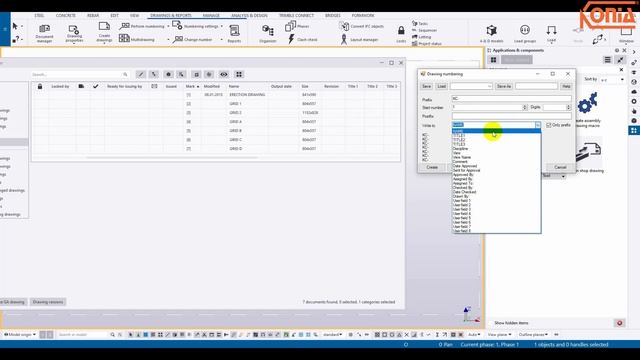Screen dimensions: 640x360
Task: Open the standard dropdown in bottom toolbar
Action: [332, 334]
